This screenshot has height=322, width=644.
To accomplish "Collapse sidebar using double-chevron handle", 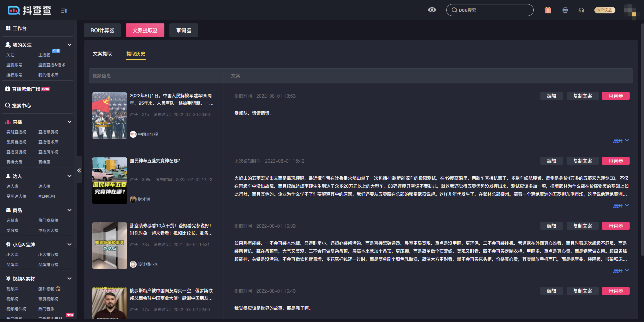I will pyautogui.click(x=79, y=170).
